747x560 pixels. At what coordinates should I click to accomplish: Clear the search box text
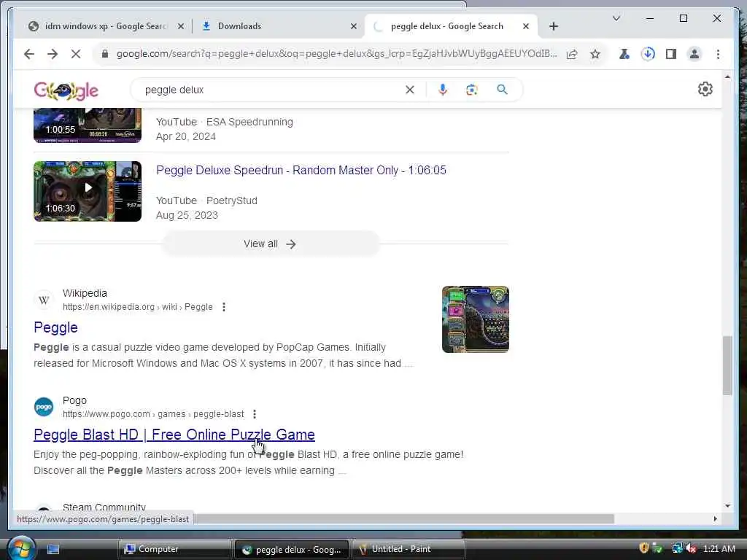tap(410, 90)
